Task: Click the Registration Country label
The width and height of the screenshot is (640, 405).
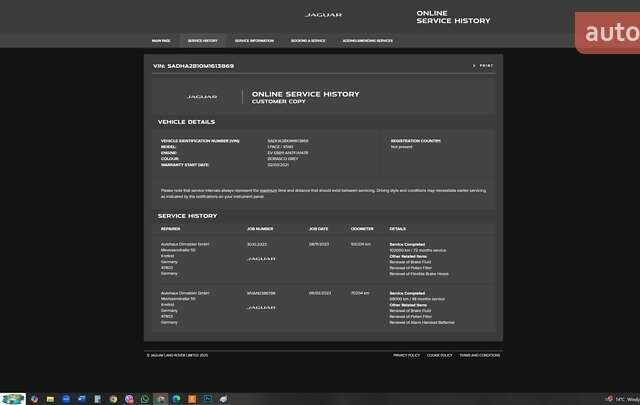Action: click(x=416, y=141)
